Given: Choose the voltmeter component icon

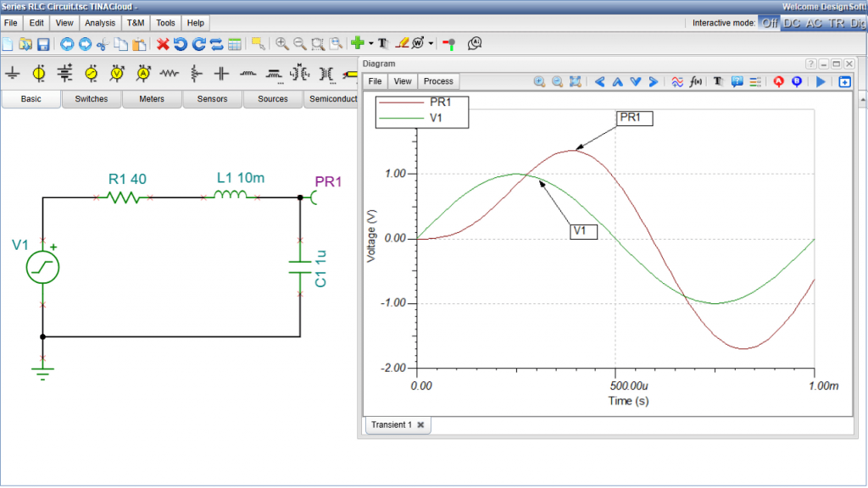Looking at the screenshot, I should [x=117, y=74].
